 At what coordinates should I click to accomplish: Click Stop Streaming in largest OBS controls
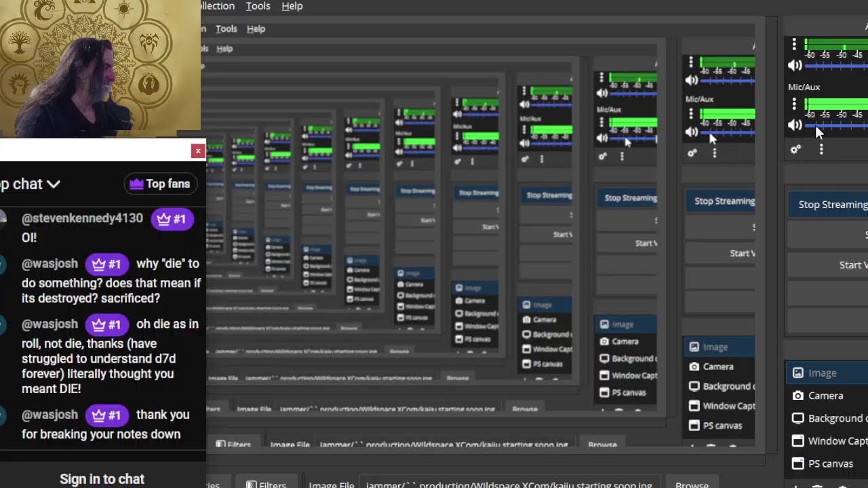[x=827, y=204]
